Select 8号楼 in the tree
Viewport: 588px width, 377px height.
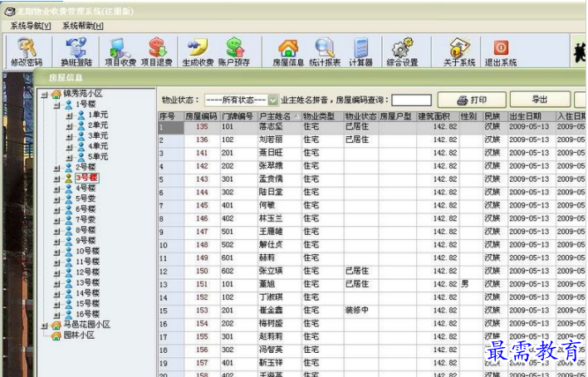click(x=86, y=230)
